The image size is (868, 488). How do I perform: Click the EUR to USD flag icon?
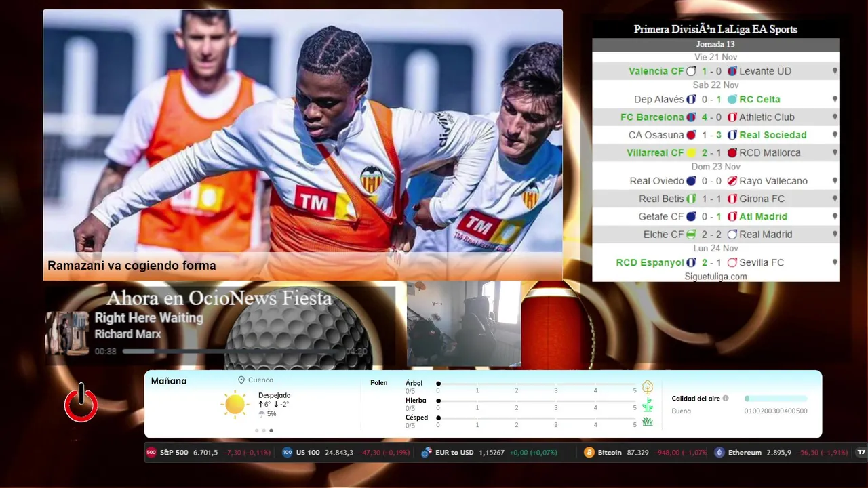tap(427, 452)
